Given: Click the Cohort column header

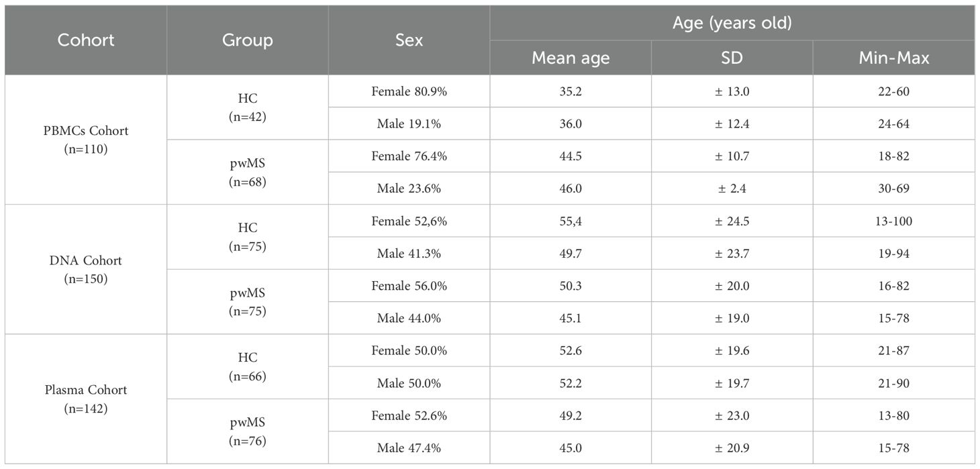Looking at the screenshot, I should (86, 40).
